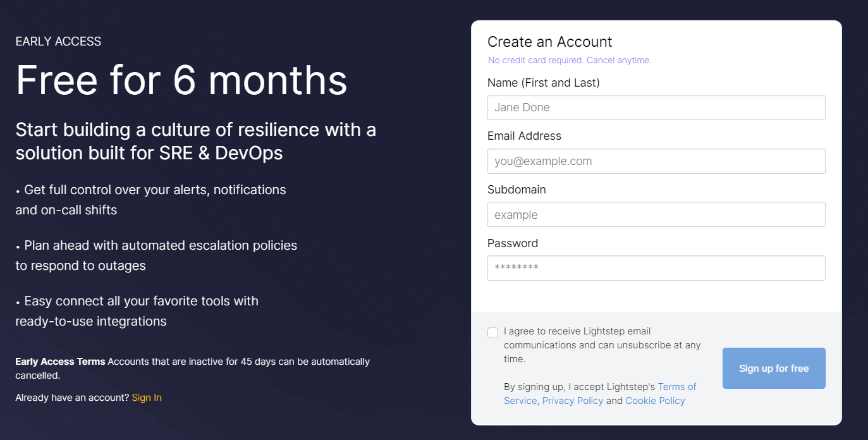Follow the Cookie Policy link
This screenshot has height=440, width=868.
pyautogui.click(x=655, y=401)
